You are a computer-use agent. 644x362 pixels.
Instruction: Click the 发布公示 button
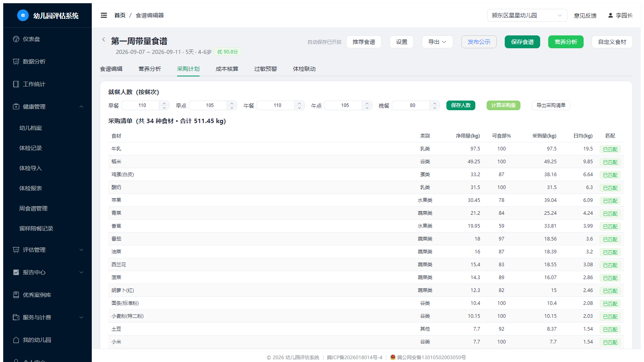click(479, 42)
